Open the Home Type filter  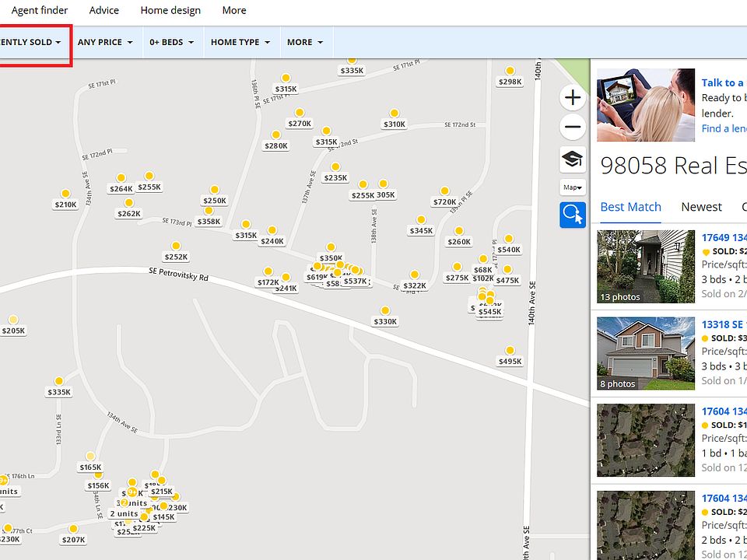point(240,42)
